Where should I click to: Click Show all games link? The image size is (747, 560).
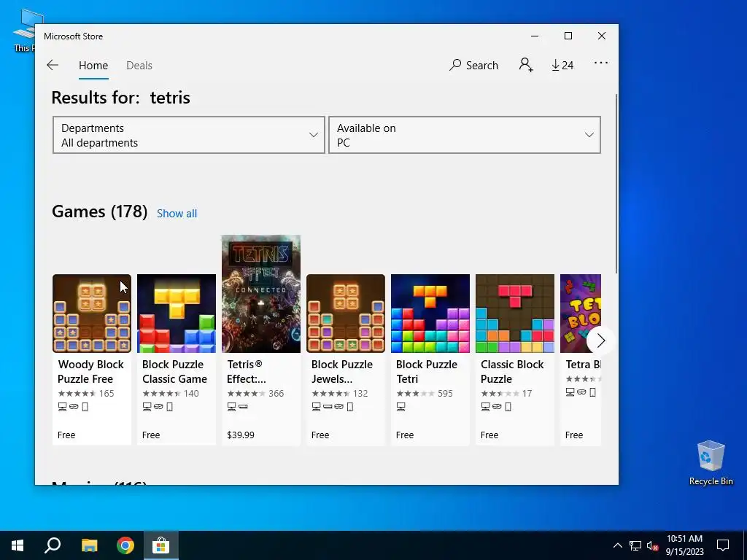click(x=177, y=214)
